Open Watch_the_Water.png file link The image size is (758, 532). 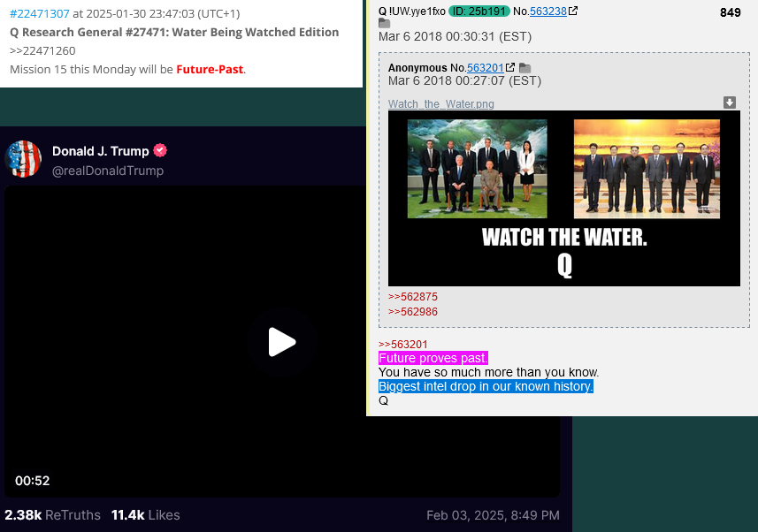440,104
